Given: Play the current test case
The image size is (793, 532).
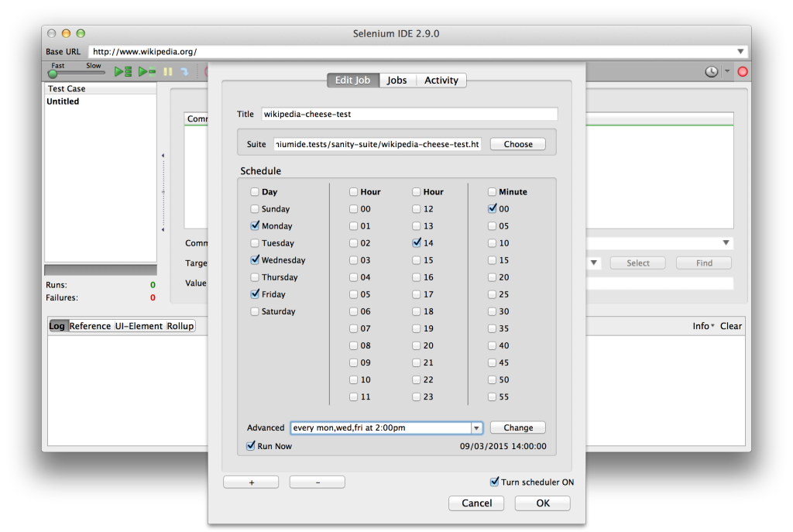Looking at the screenshot, I should pyautogui.click(x=146, y=72).
